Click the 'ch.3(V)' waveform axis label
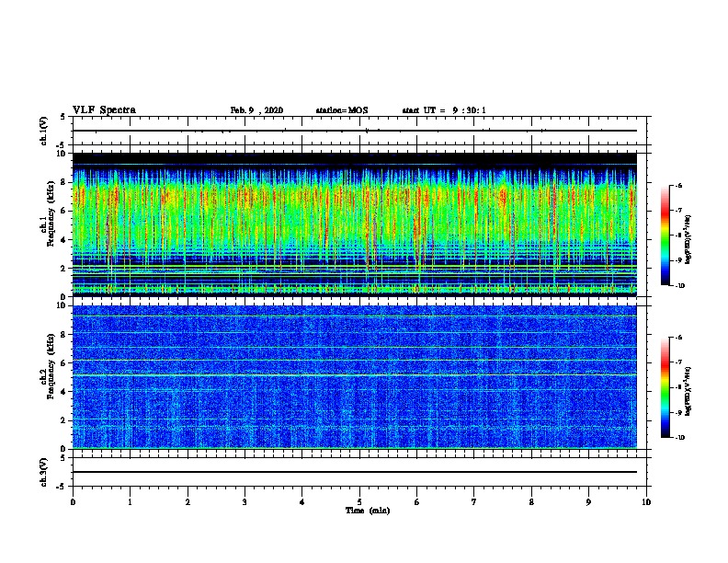This screenshot has height=563, width=728. pyautogui.click(x=44, y=472)
